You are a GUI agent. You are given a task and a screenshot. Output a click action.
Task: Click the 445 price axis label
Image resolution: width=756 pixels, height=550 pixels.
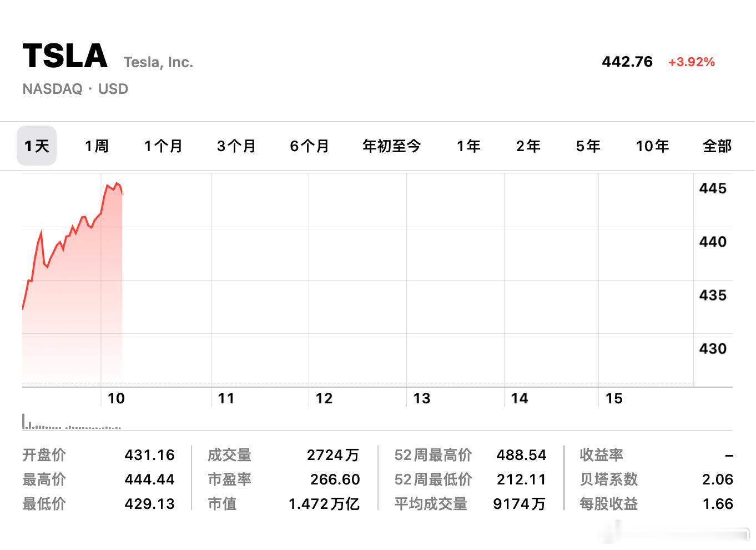pos(713,188)
